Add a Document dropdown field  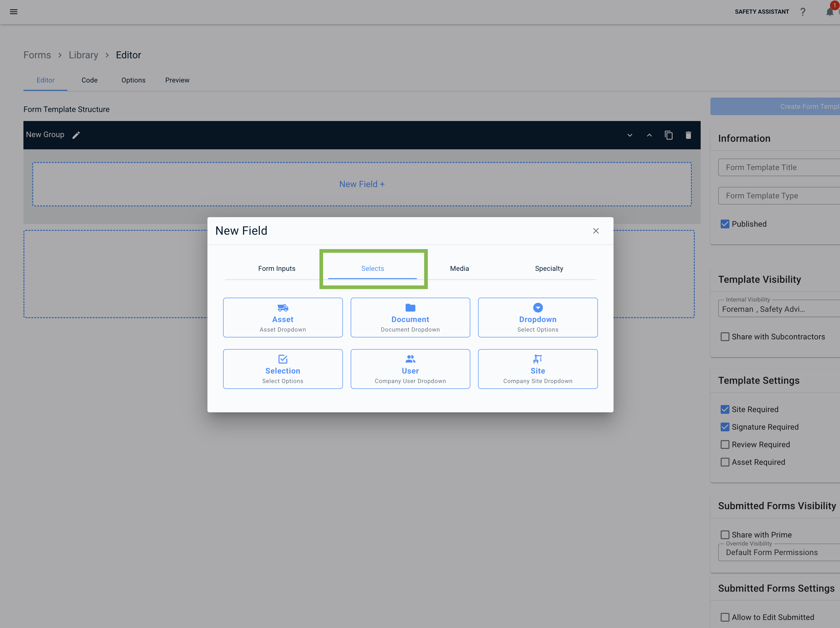(410, 317)
